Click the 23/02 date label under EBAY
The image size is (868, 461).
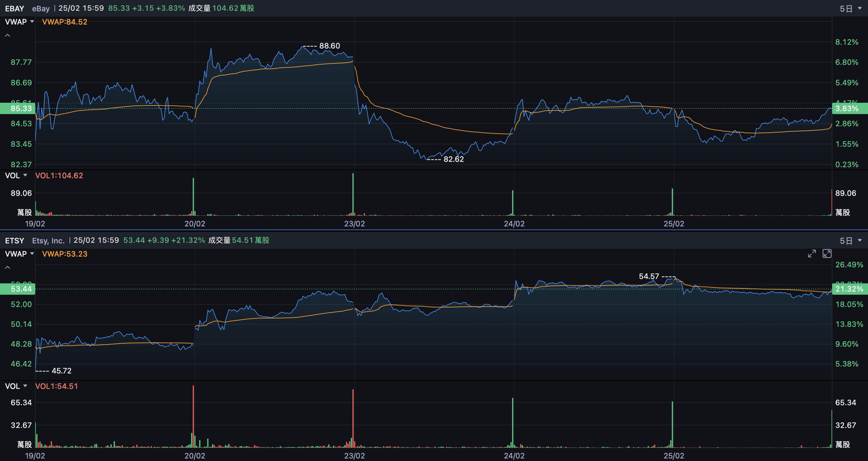354,224
